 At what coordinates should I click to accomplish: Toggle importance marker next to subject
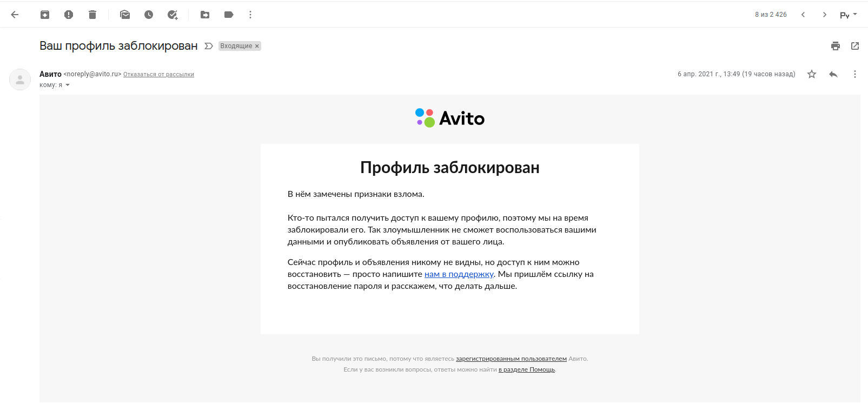coord(209,46)
